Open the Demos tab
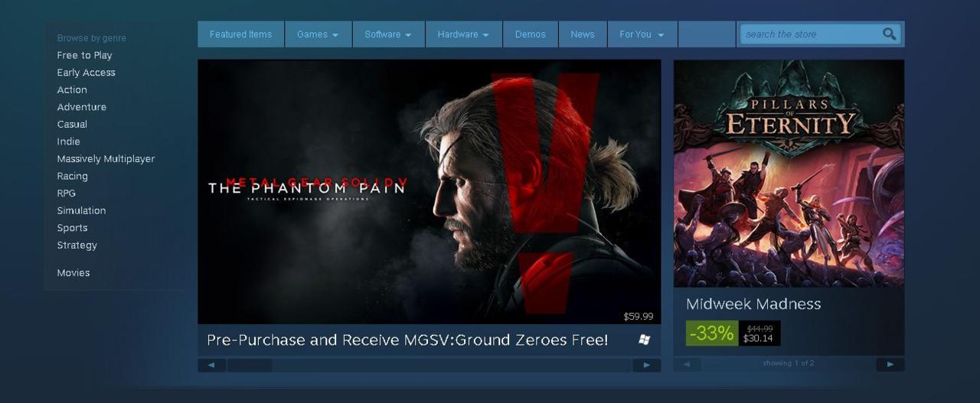This screenshot has width=980, height=403. (531, 34)
